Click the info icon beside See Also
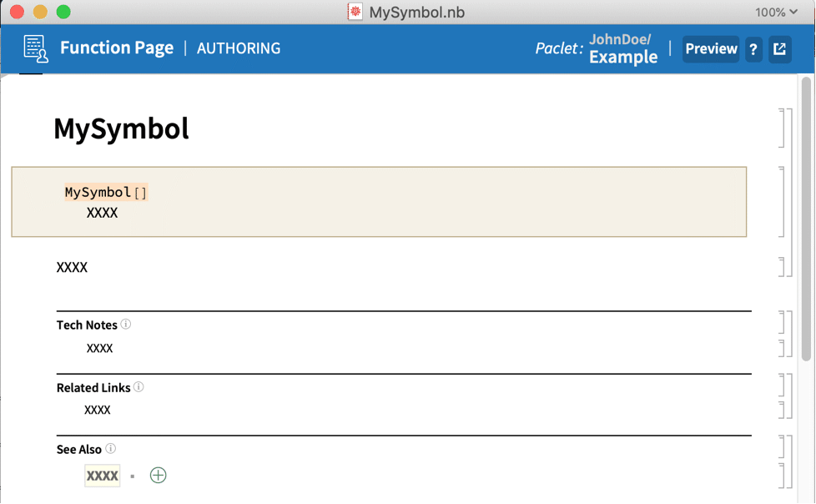This screenshot has width=816, height=504. [x=110, y=449]
